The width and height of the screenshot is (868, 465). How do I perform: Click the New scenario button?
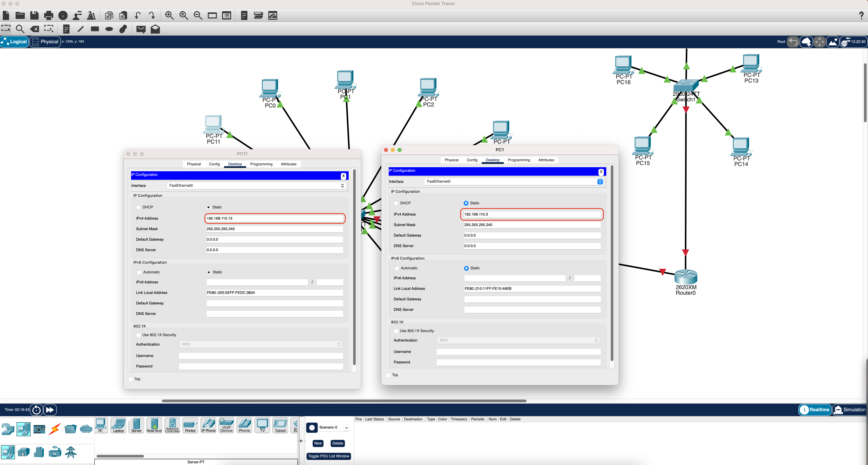318,443
